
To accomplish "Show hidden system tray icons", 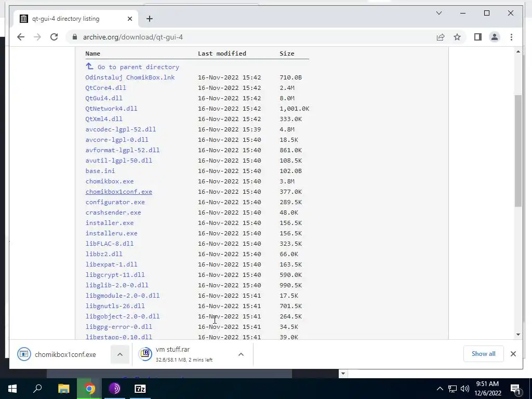I will 440,389.
